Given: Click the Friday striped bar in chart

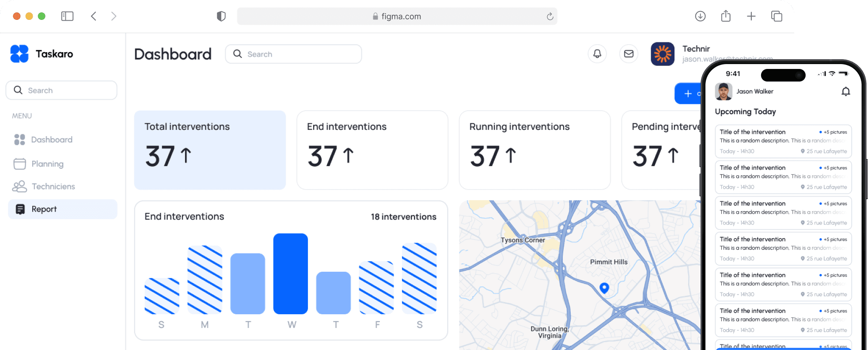Looking at the screenshot, I should 376,288.
